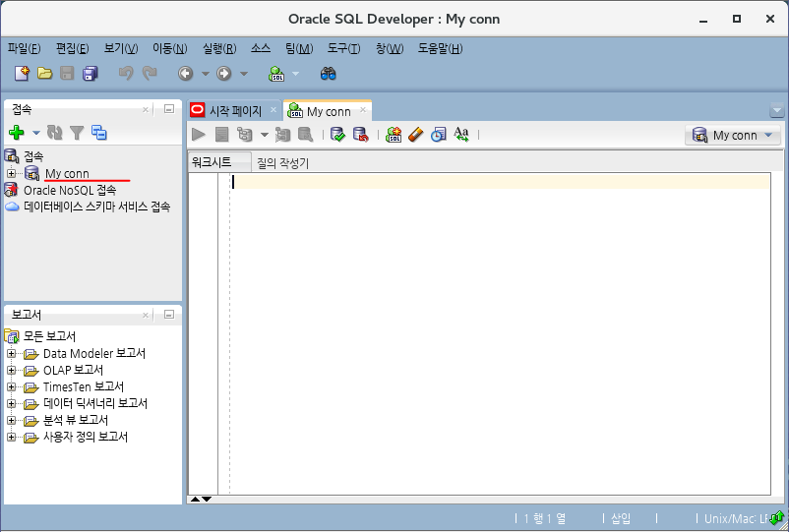The width and height of the screenshot is (789, 532).
Task: Click the Rollback icon with red arrow
Action: [x=360, y=135]
